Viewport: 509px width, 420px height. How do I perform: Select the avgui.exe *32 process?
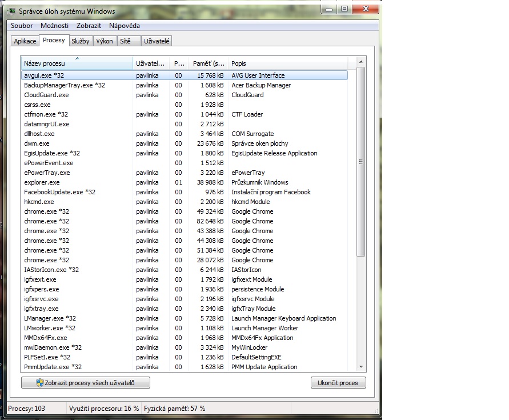[x=185, y=75]
